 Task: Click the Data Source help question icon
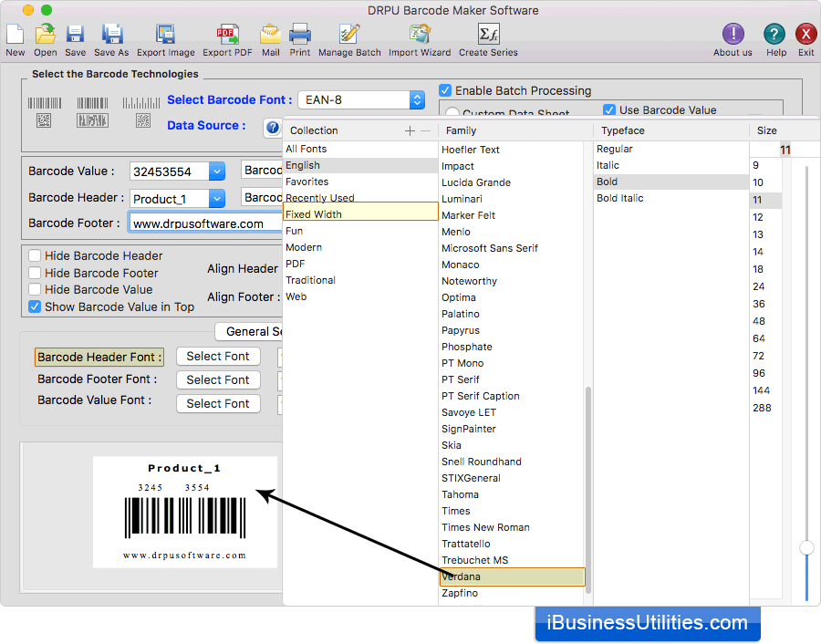[273, 127]
